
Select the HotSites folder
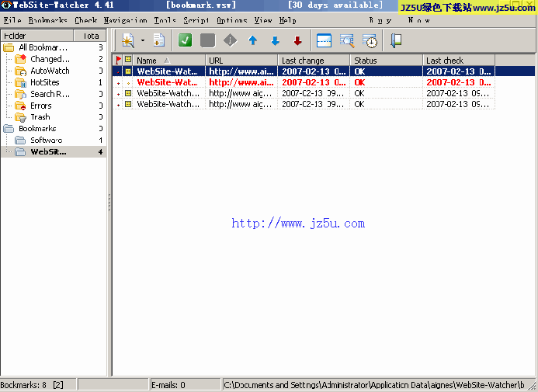click(44, 82)
